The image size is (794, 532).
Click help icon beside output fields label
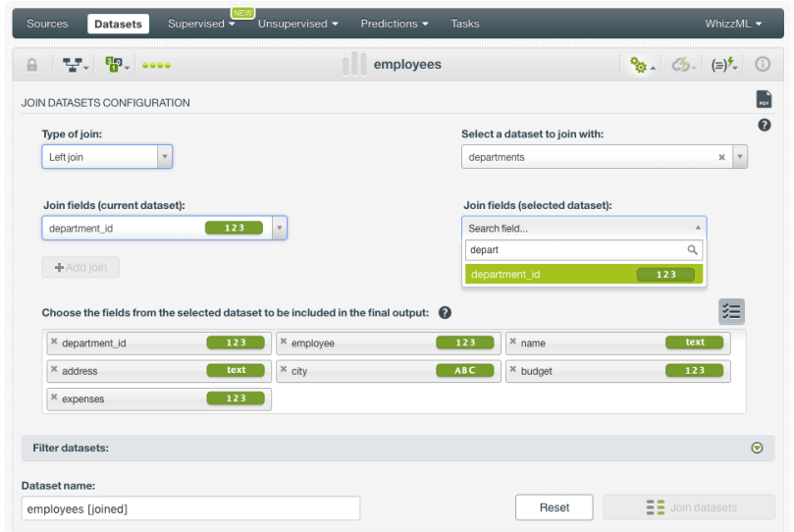tap(445, 312)
